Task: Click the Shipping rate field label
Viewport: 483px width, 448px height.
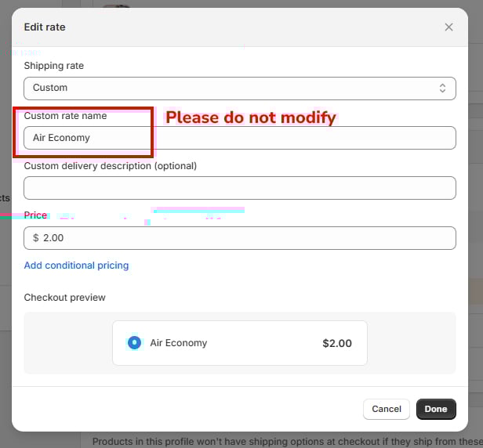Action: pos(53,66)
